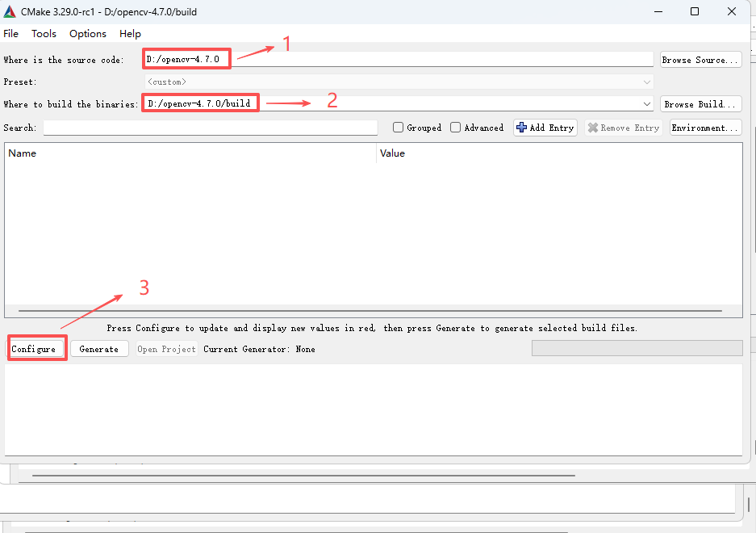Click the Name column header
This screenshot has height=533, width=756.
[x=190, y=153]
